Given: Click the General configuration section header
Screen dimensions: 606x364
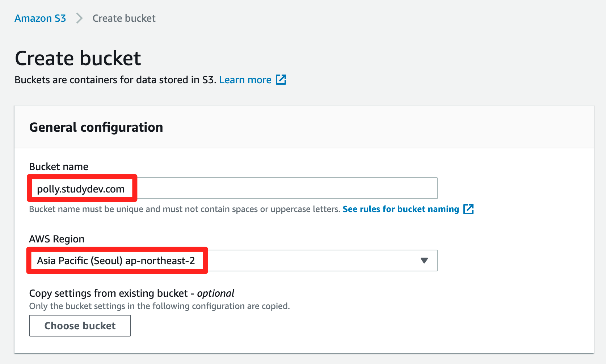Looking at the screenshot, I should click(96, 127).
